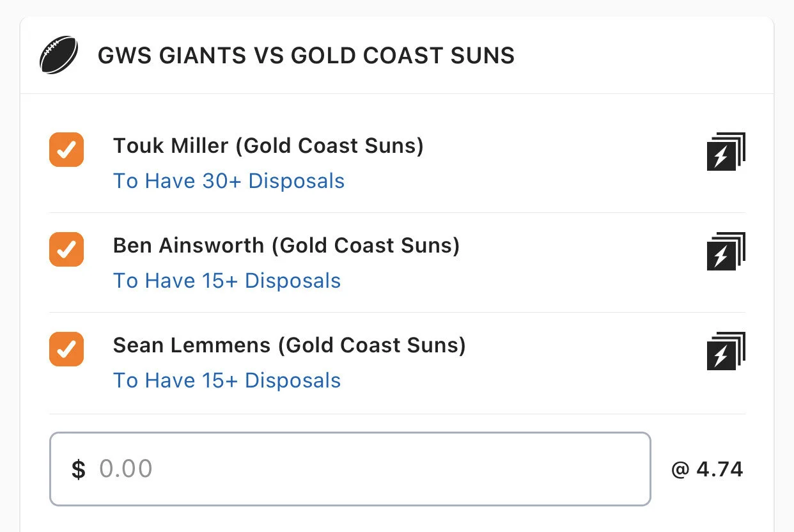
Task: Open Ben Ainsworth's To Have 15+ Disposals link
Action: (x=227, y=281)
